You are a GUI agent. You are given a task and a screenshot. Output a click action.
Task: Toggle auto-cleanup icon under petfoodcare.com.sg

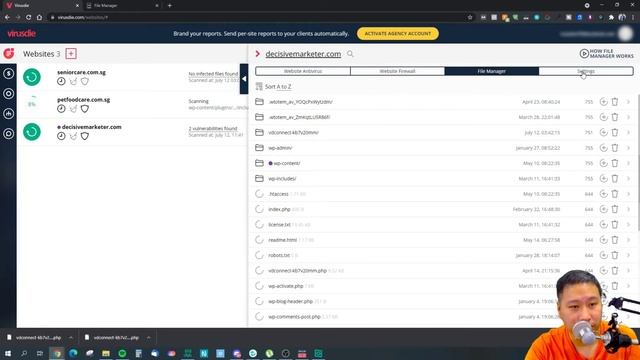coord(73,109)
